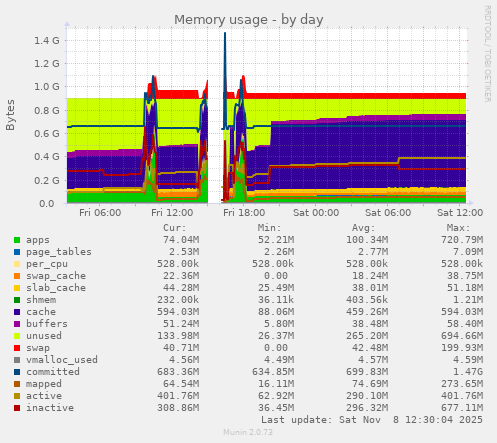Screen dimensions: 497x443
Task: Click the 'Sat 06:00' x-axis label
Action: (388, 213)
